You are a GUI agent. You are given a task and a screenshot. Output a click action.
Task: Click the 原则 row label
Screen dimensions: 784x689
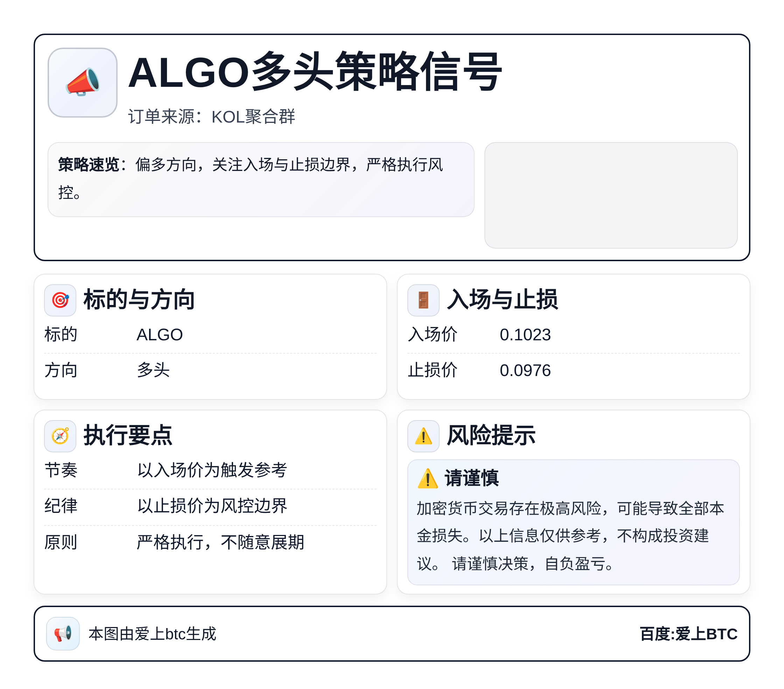pyautogui.click(x=61, y=542)
